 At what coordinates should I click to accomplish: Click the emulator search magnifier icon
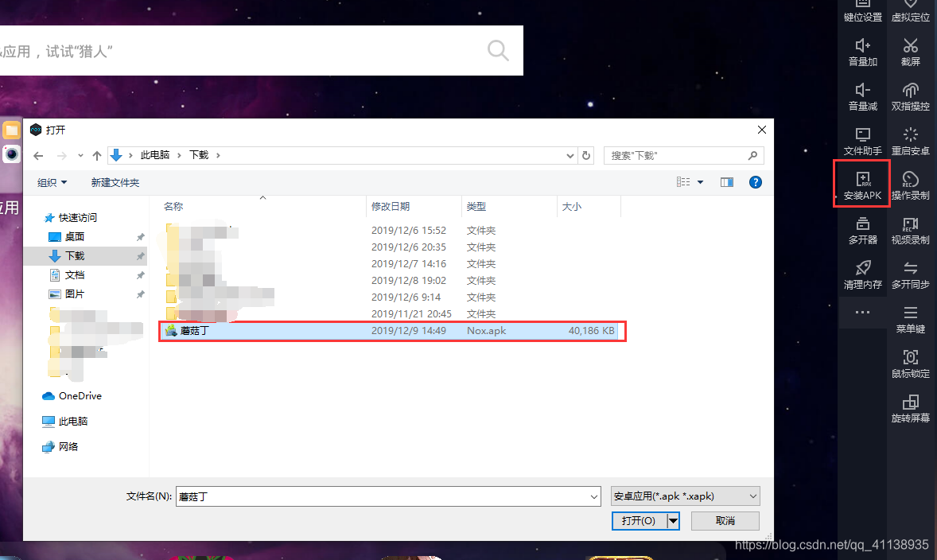coord(498,50)
